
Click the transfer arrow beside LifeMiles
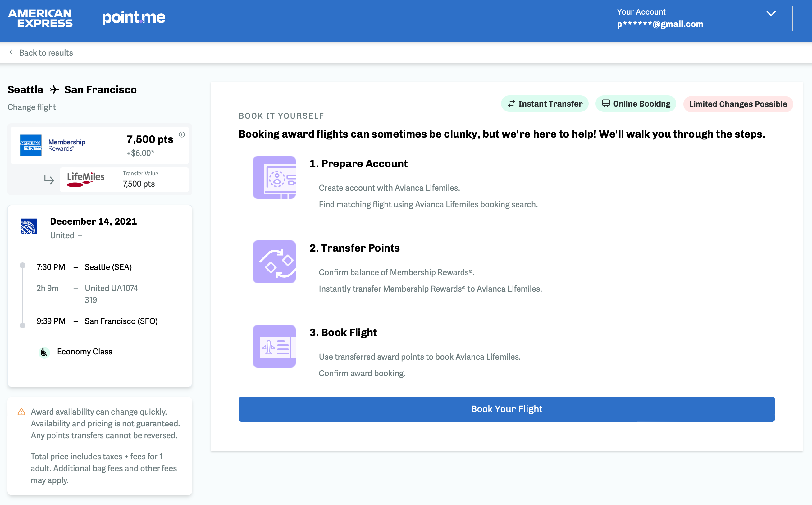coord(49,180)
